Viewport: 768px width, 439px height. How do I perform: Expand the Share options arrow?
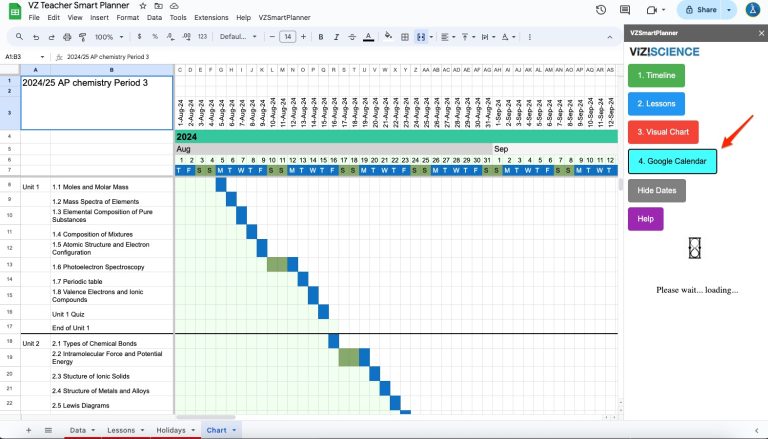729,10
